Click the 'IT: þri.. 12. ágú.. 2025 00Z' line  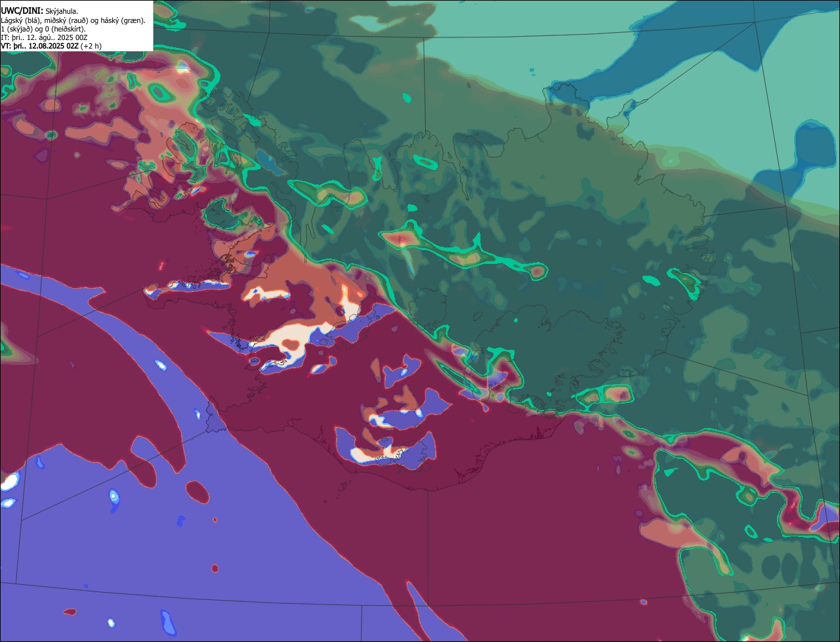[x=44, y=37]
